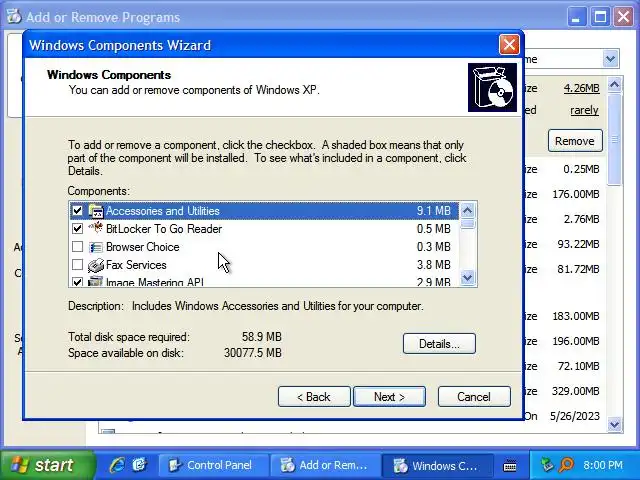
Task: Go to previous step with Back button
Action: click(314, 397)
